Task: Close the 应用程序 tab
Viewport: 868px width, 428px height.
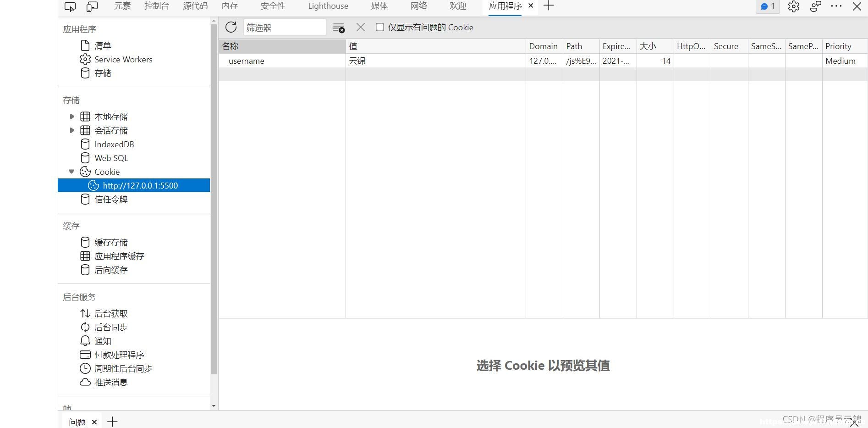Action: pos(531,6)
